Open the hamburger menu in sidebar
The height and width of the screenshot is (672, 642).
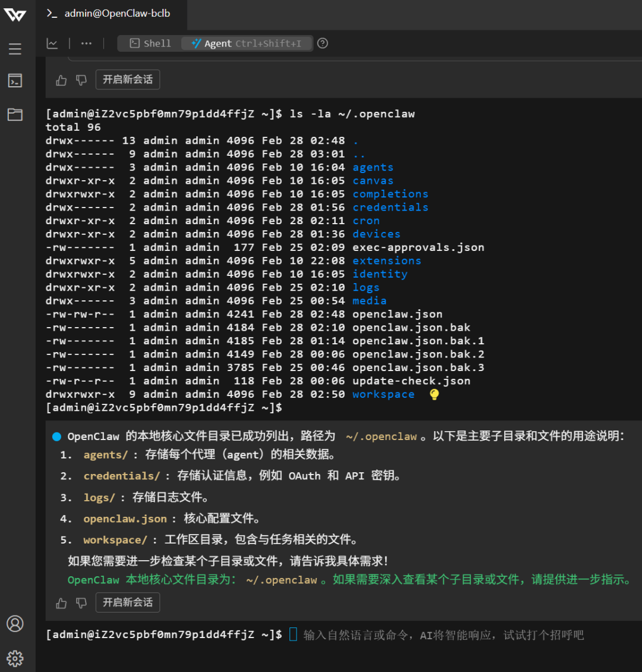click(15, 49)
